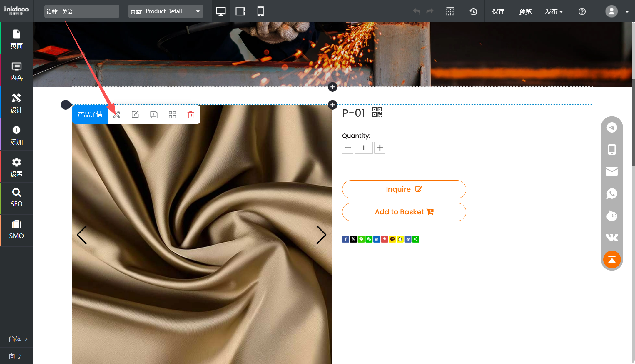Open the 设计 design sidebar menu

point(16,103)
